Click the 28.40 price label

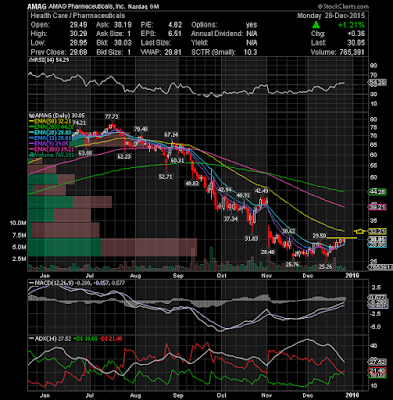268,252
